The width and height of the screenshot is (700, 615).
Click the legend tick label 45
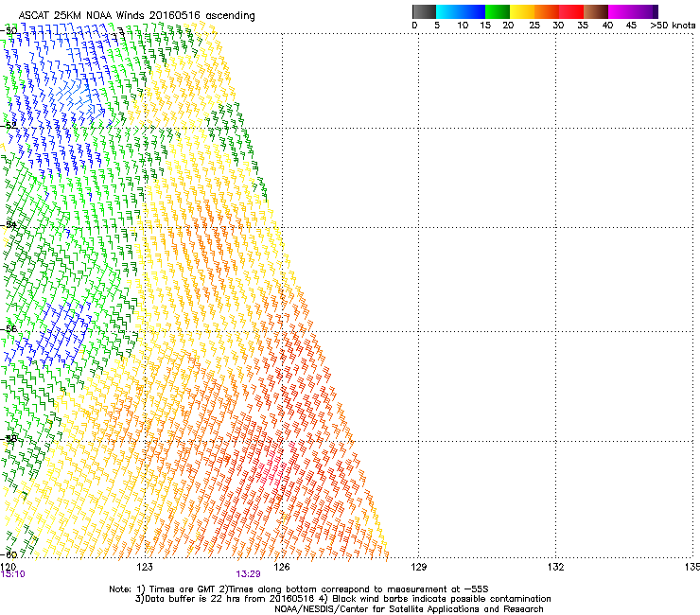pos(631,26)
